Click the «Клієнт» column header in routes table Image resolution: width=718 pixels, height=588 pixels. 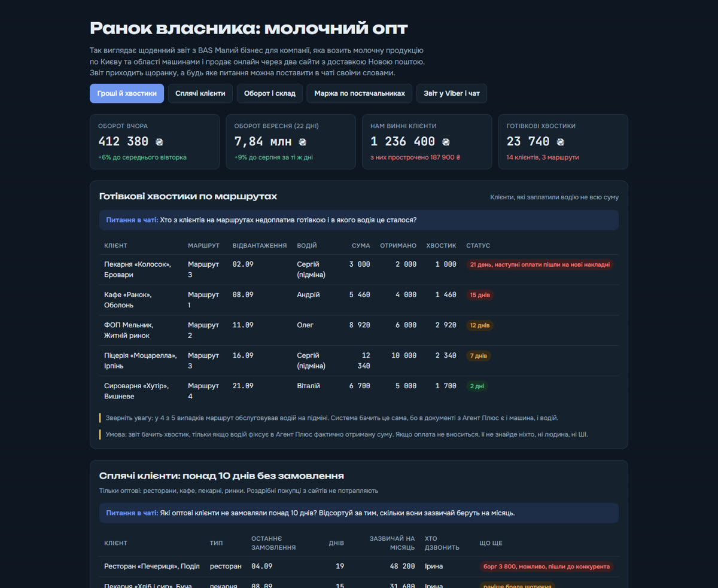tap(115, 246)
